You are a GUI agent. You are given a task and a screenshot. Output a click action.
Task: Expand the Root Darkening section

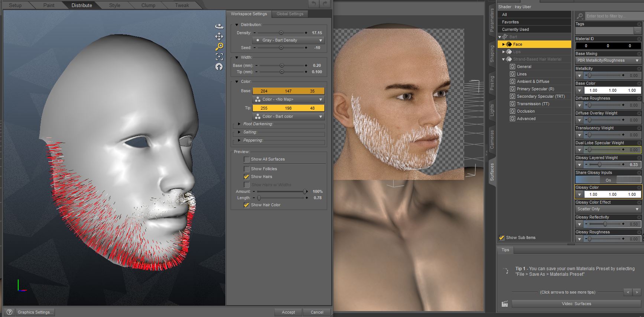click(239, 124)
